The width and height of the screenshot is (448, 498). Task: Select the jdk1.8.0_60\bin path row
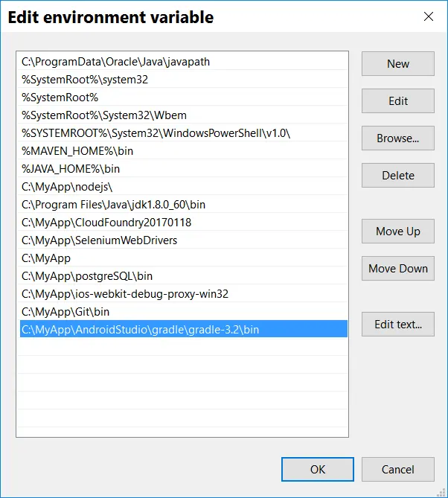[x=184, y=205]
